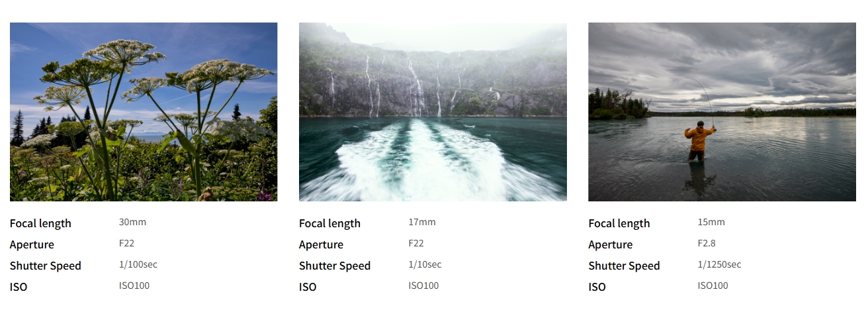
Task: Click ISO100 value under the wildflower photo
Action: click(x=134, y=286)
